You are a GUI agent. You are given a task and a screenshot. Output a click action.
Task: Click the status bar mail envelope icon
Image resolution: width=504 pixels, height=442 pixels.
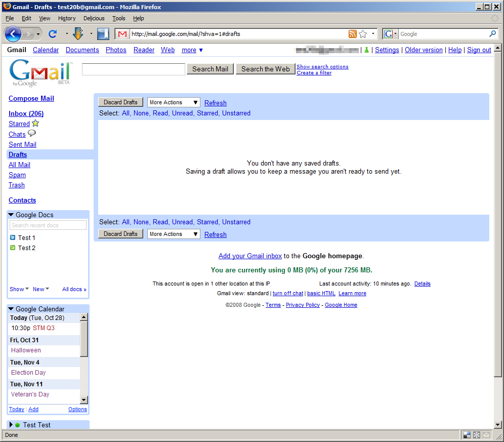click(x=486, y=435)
